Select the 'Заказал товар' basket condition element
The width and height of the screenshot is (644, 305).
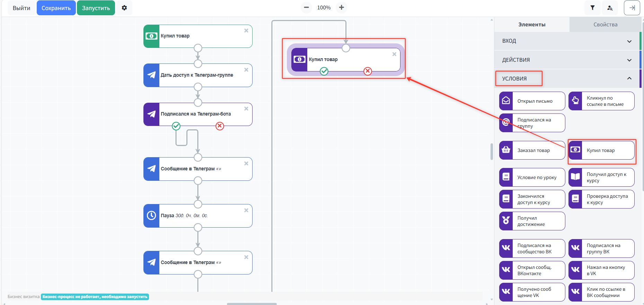[532, 150]
